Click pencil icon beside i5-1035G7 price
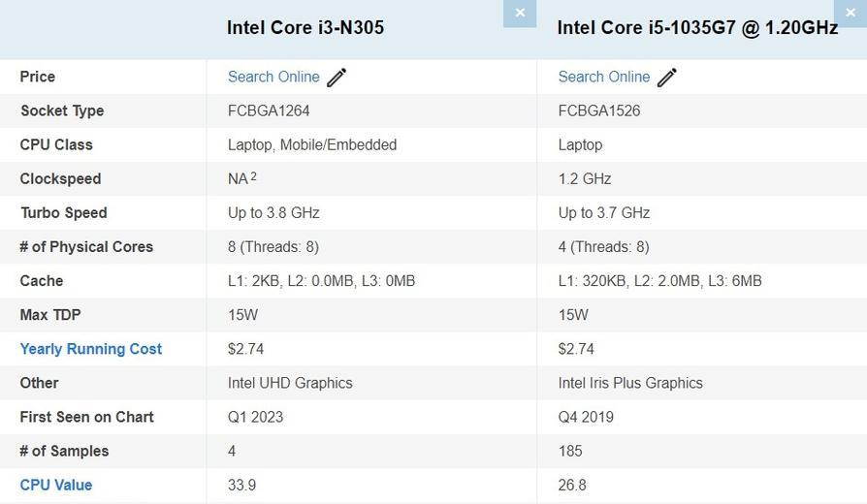This screenshot has width=867, height=504. click(x=667, y=78)
